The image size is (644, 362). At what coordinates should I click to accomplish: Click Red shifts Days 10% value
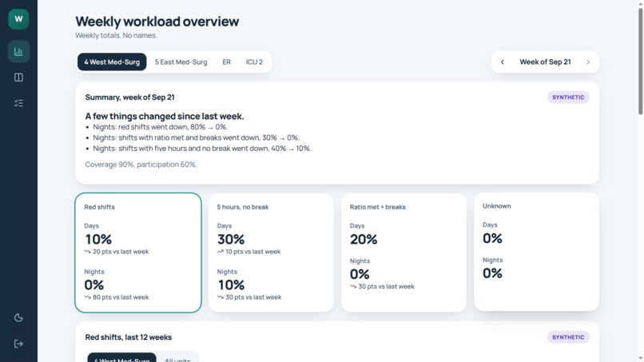pyautogui.click(x=98, y=239)
